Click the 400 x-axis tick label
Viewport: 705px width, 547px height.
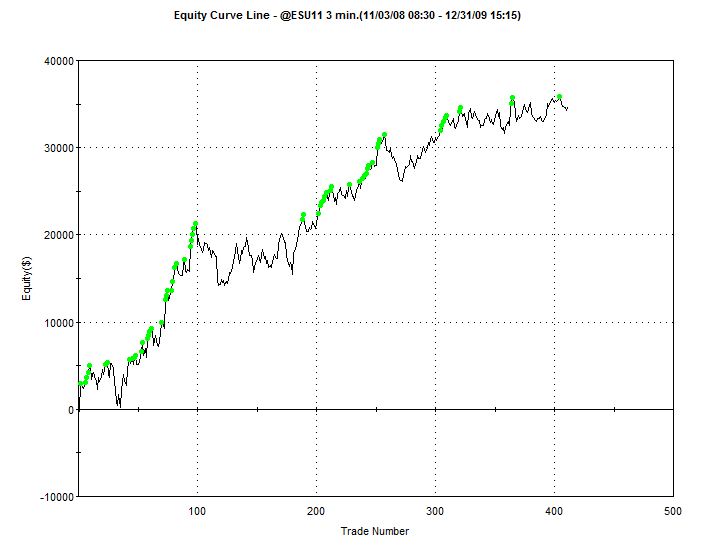point(554,511)
